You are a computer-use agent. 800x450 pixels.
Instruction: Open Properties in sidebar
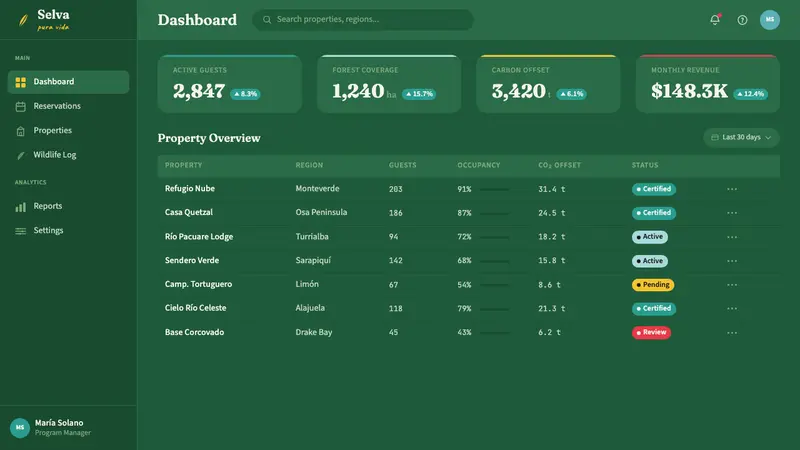68,131
